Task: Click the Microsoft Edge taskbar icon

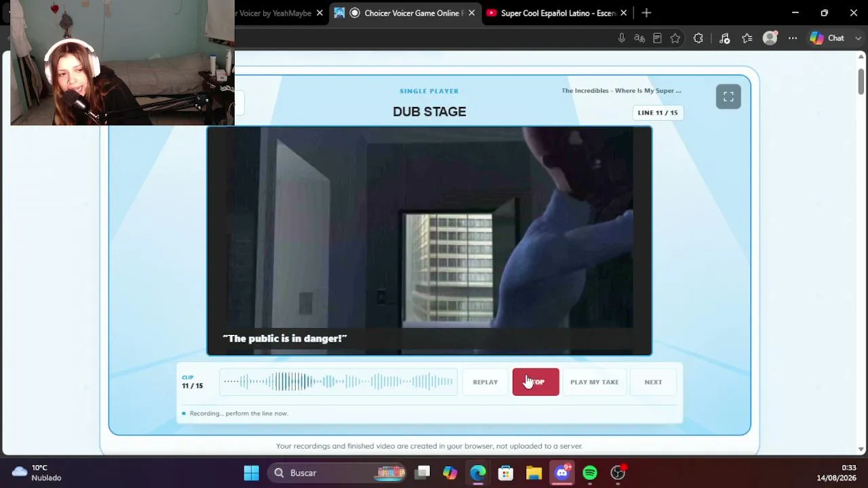Action: (478, 472)
